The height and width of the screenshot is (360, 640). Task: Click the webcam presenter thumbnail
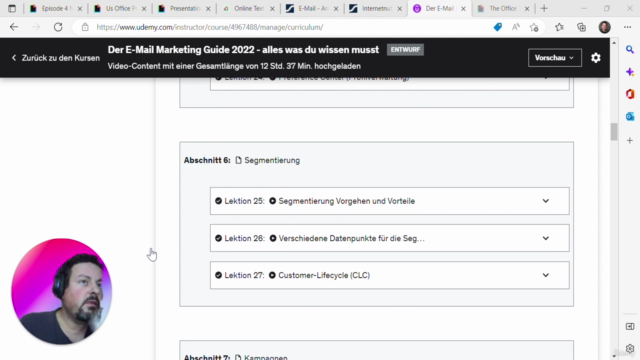tap(61, 291)
